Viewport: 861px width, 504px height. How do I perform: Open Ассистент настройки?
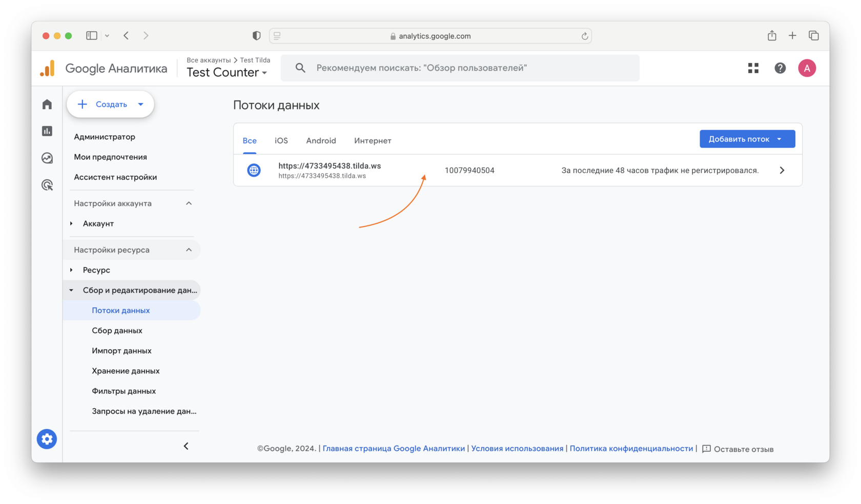tap(115, 177)
